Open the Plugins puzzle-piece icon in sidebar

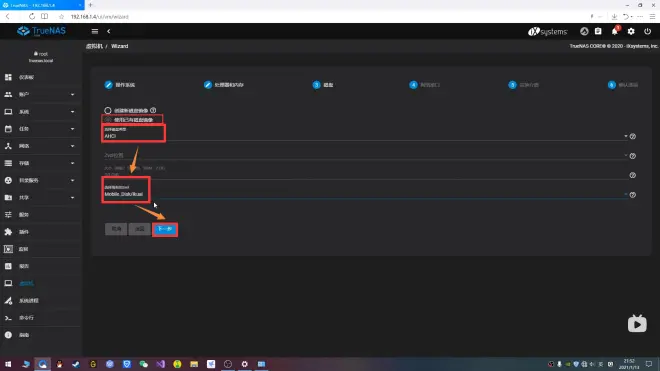coord(8,232)
